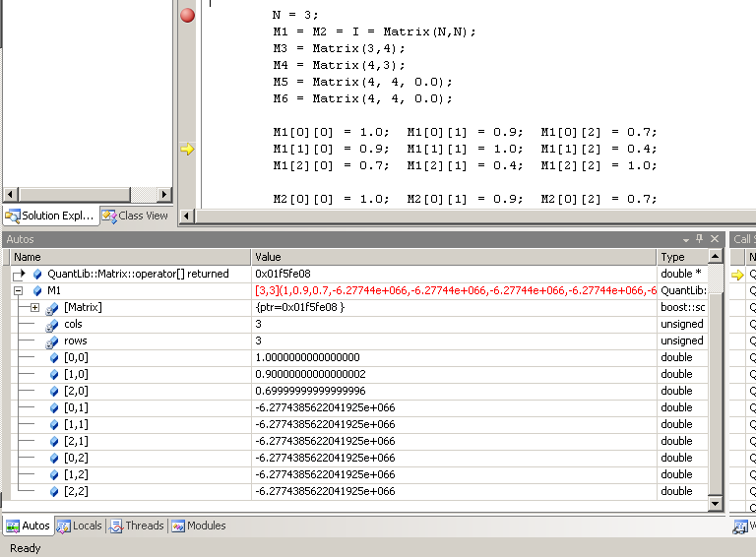Screen dimensions: 756x557
Task: Expand the [Matrix] tree node
Action: pyautogui.click(x=34, y=308)
